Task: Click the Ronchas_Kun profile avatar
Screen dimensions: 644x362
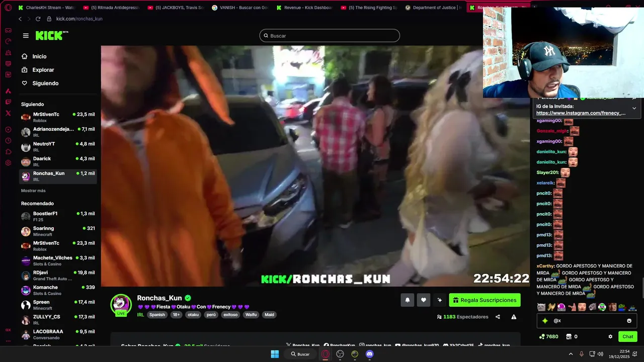Action: pyautogui.click(x=121, y=305)
